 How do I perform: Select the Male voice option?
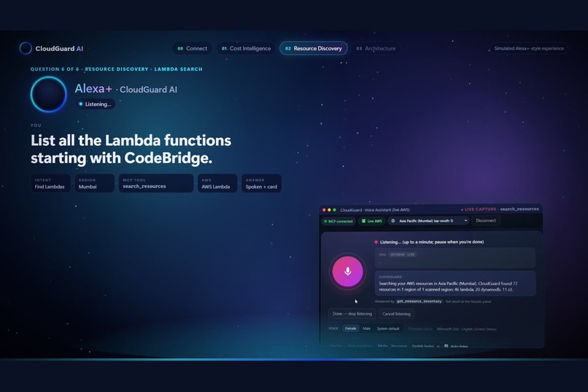coord(366,328)
